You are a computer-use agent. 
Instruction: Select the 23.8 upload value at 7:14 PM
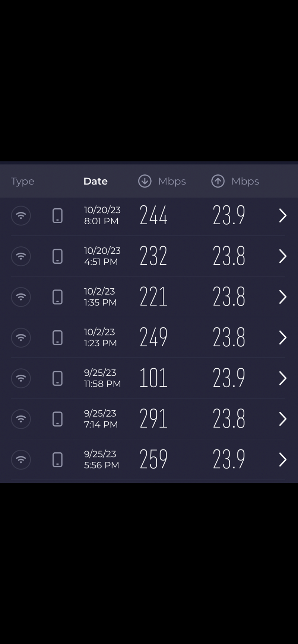pyautogui.click(x=229, y=419)
